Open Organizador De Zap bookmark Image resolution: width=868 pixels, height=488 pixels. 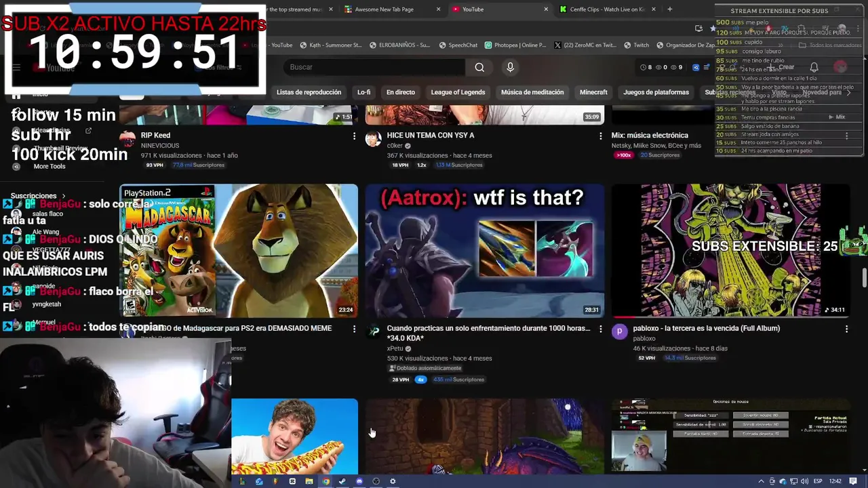[x=686, y=45]
